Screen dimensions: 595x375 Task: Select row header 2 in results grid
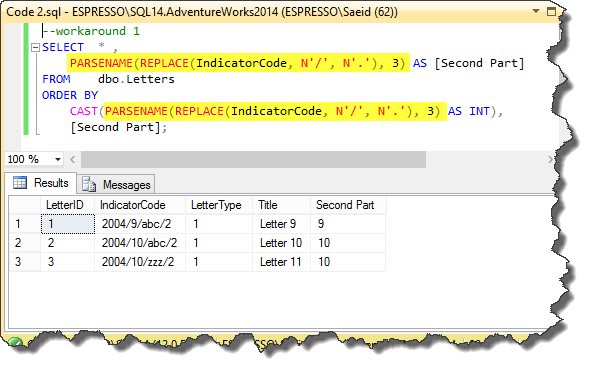pyautogui.click(x=25, y=243)
